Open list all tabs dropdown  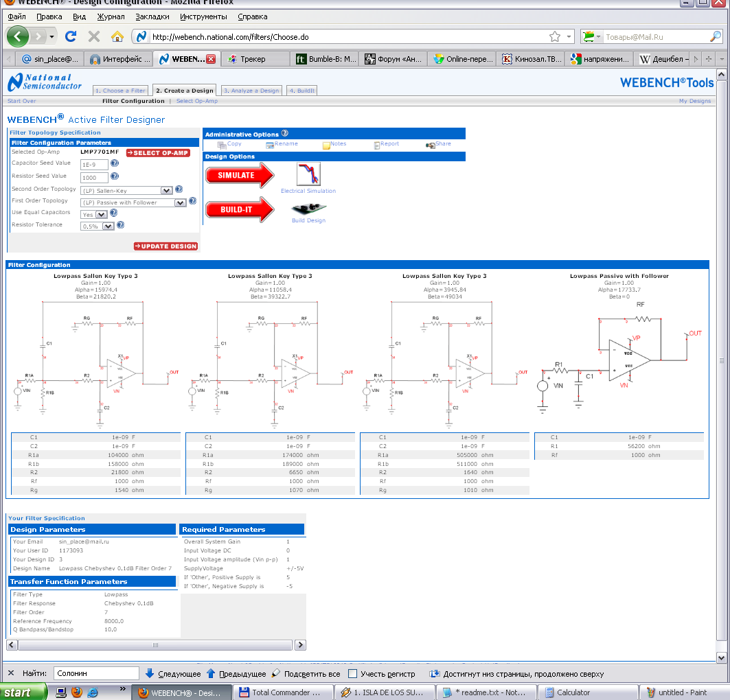tap(722, 59)
